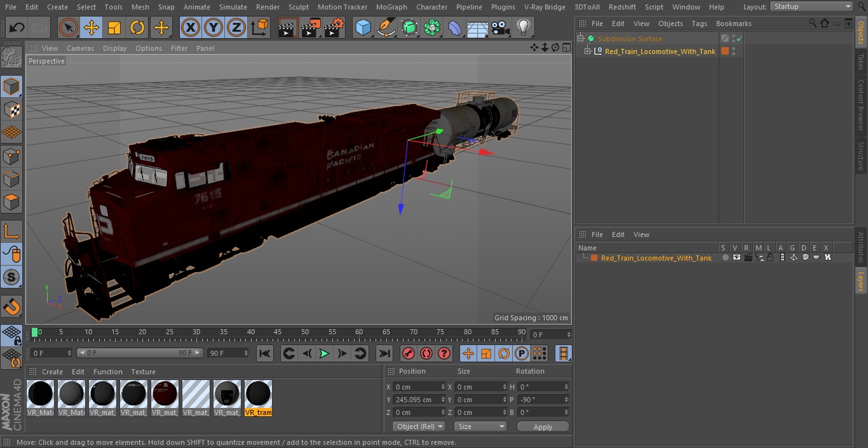This screenshot has height=448, width=868.
Task: Click the orange layer color swatch
Action: pos(594,258)
